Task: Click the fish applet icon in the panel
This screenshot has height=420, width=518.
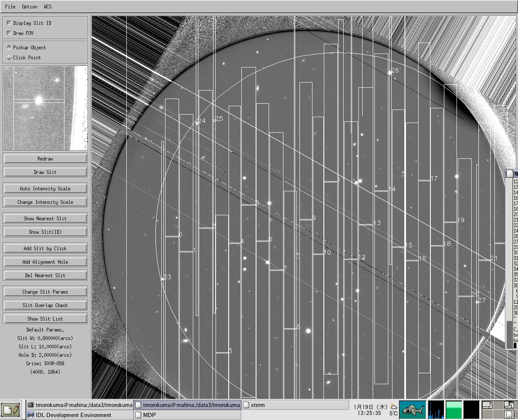Action: tap(412, 410)
